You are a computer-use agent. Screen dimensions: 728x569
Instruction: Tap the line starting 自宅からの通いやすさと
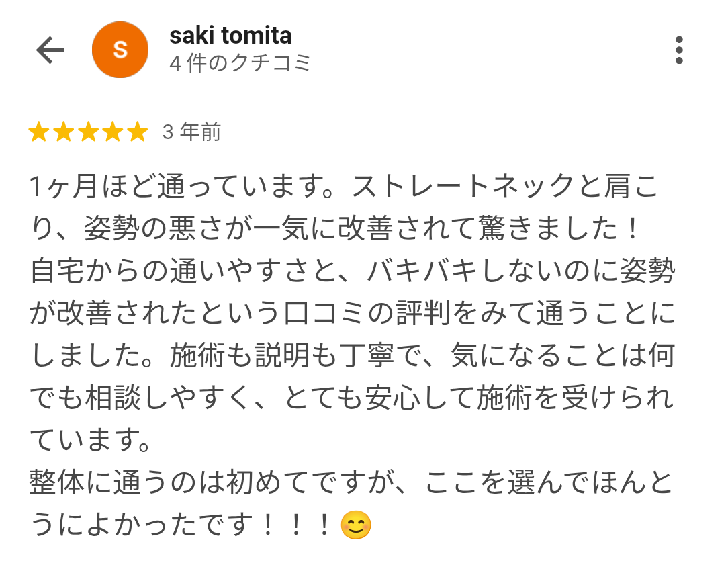pos(352,273)
